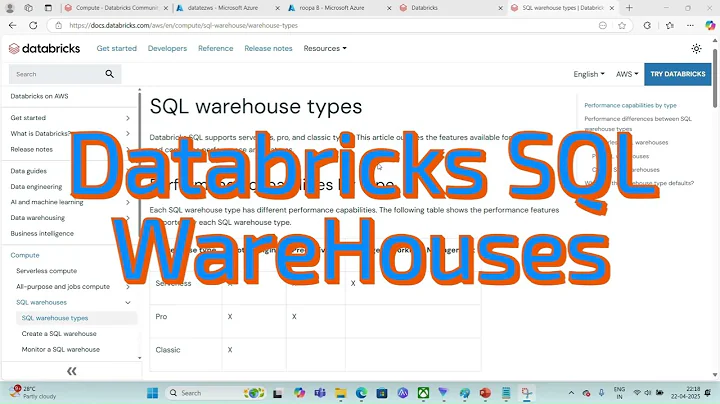The image size is (720, 404).
Task: Open Get started in top navigation
Action: pyautogui.click(x=117, y=48)
